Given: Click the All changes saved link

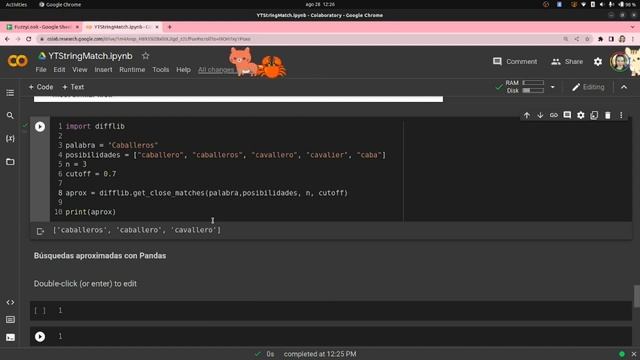Looking at the screenshot, I should (216, 70).
